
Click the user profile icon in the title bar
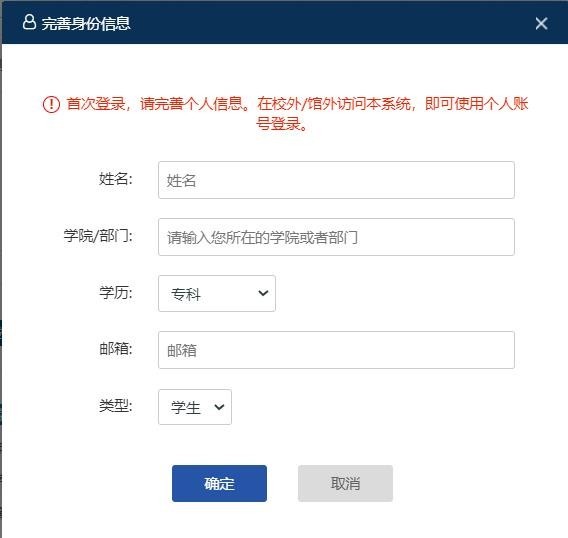29,22
